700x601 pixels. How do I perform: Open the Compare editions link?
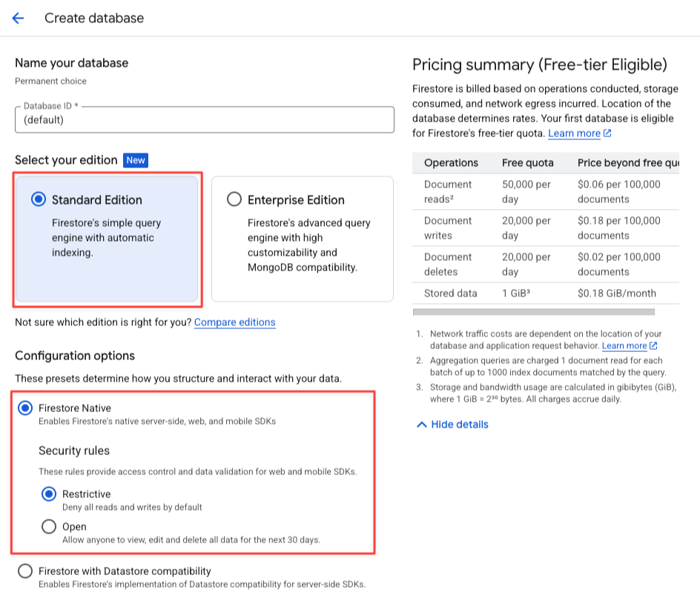click(234, 322)
